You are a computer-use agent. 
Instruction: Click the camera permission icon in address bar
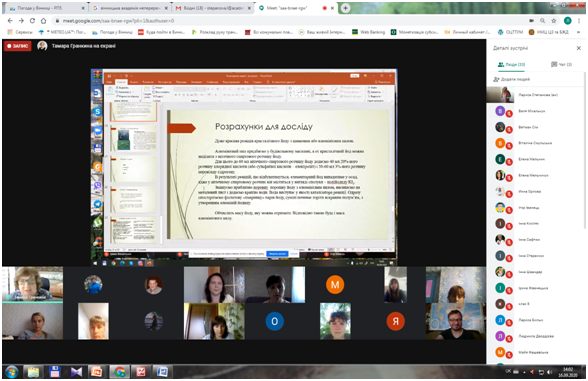(531, 21)
